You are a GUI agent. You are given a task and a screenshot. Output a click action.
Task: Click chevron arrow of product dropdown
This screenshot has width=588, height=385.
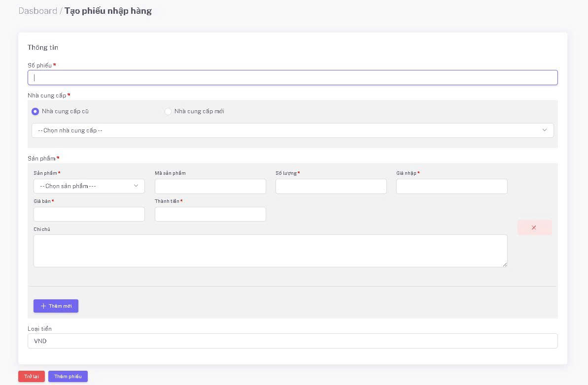(x=136, y=186)
